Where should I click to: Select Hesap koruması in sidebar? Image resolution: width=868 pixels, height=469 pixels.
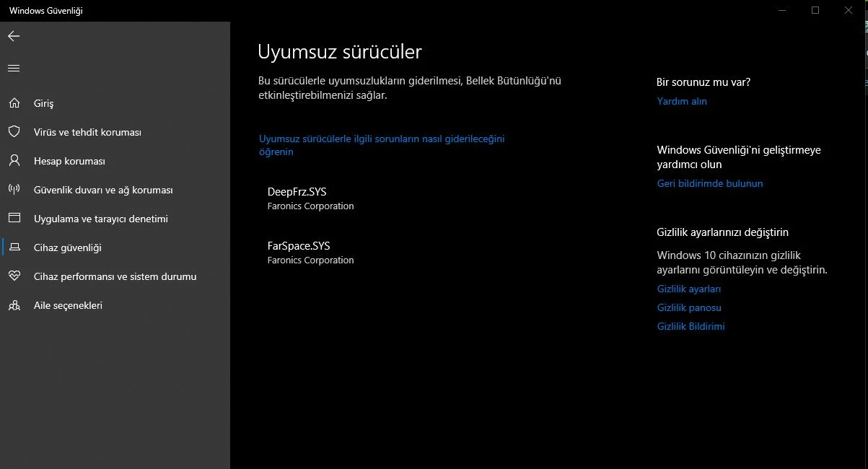coord(69,161)
